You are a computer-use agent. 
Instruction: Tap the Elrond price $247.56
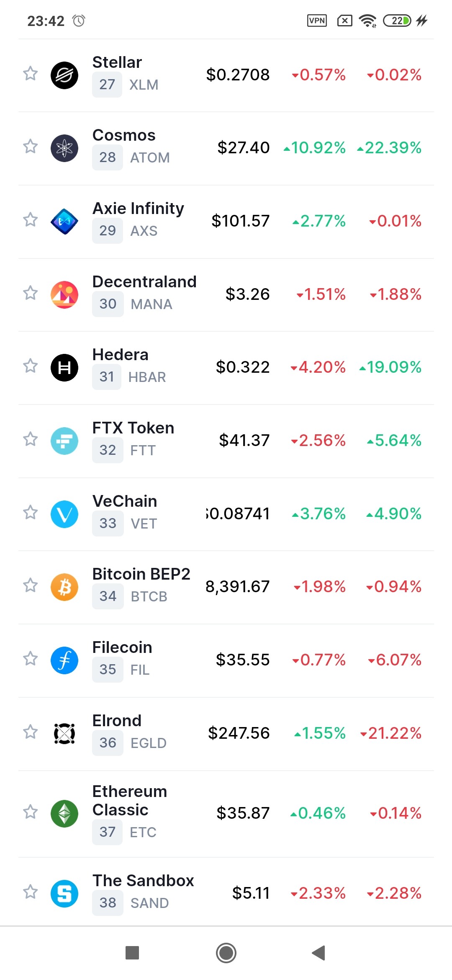click(239, 733)
